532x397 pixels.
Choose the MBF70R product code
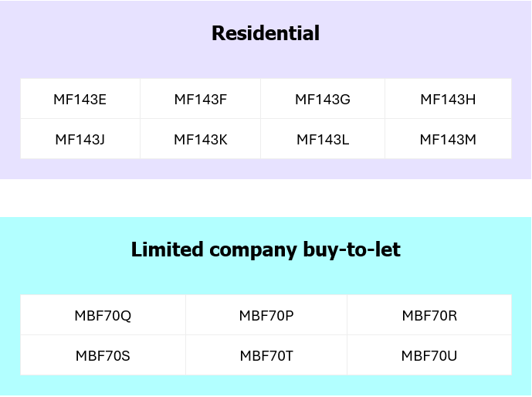click(429, 315)
